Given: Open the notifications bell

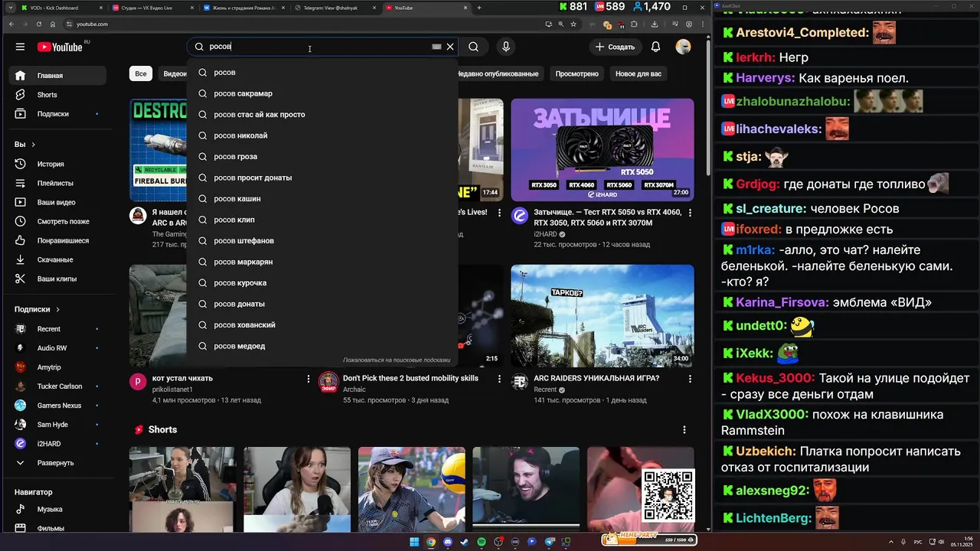Looking at the screenshot, I should 655,47.
